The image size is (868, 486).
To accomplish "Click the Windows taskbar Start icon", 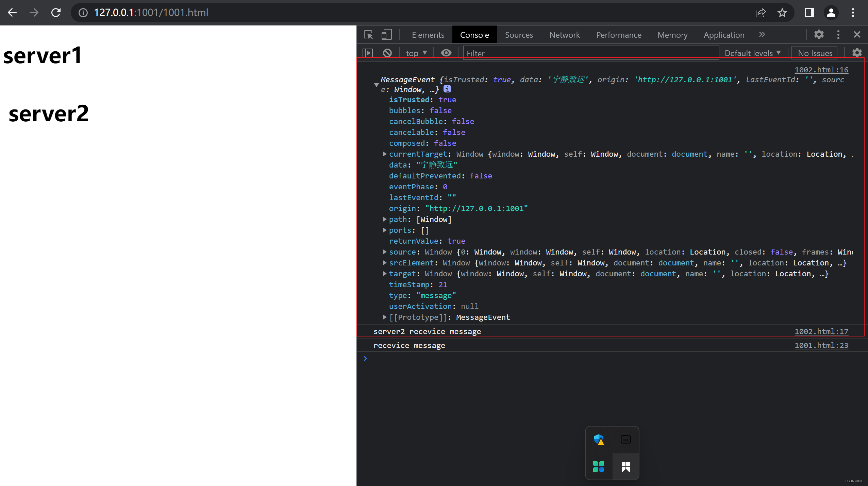I will point(625,466).
